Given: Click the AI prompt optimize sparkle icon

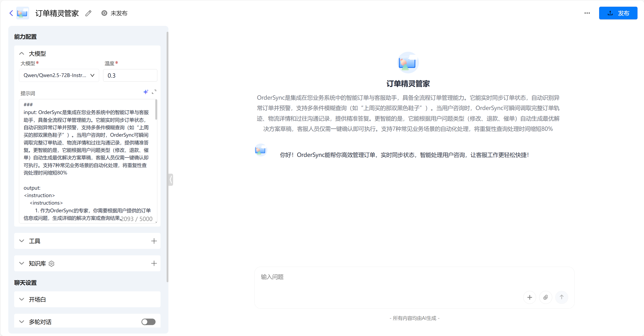Looking at the screenshot, I should 146,92.
